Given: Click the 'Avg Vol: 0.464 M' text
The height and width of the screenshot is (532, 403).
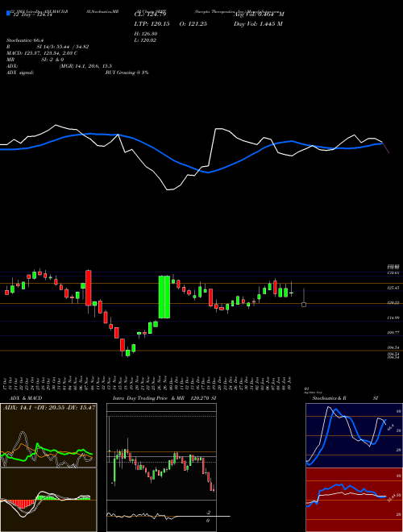Looking at the screenshot, I should coord(259,15).
